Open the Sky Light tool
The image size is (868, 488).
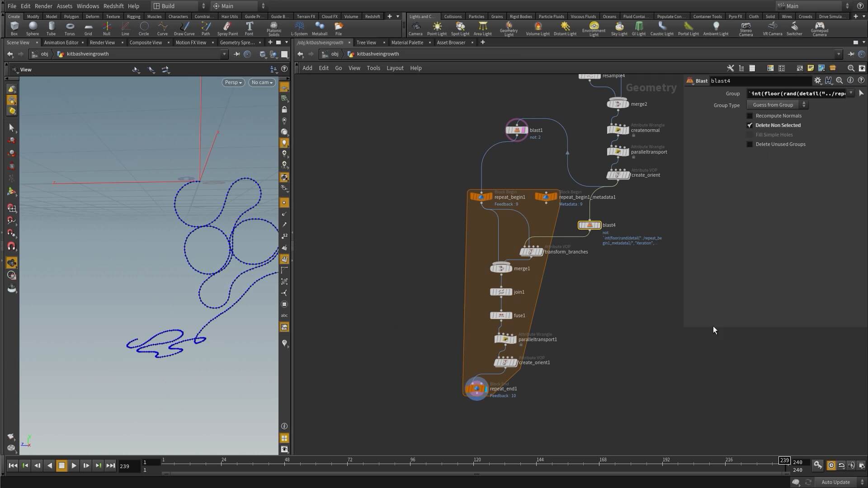pyautogui.click(x=619, y=28)
